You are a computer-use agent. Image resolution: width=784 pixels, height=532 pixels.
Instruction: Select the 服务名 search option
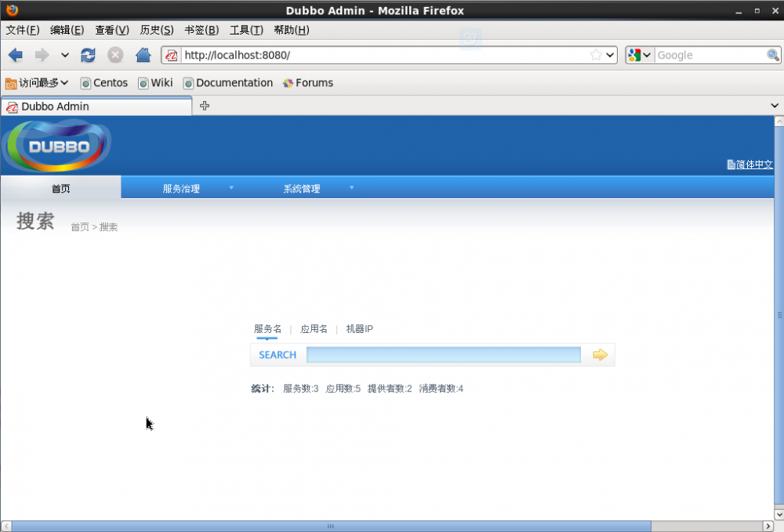tap(267, 329)
